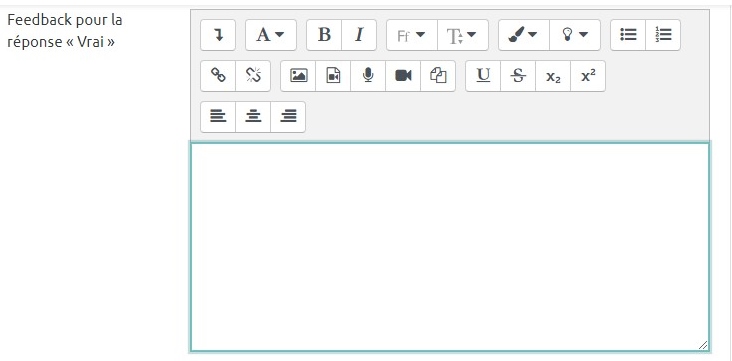Insert a media file
This screenshot has height=361, width=732.
(333, 76)
